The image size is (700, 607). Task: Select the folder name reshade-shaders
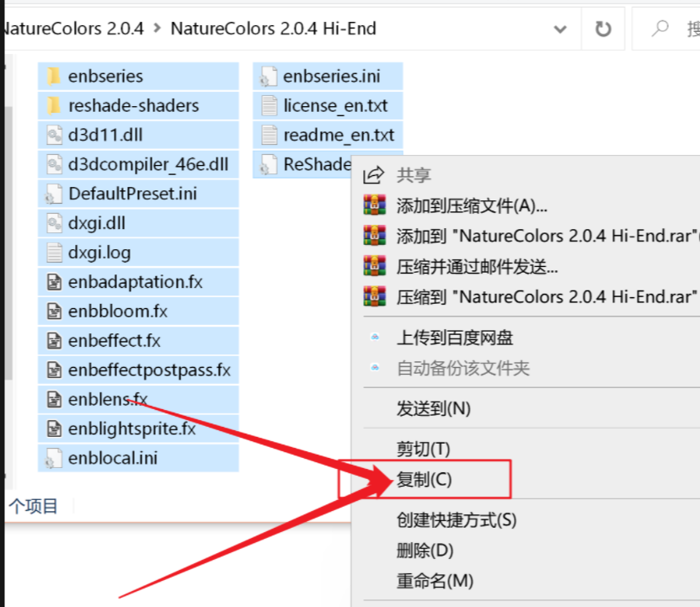pos(133,106)
